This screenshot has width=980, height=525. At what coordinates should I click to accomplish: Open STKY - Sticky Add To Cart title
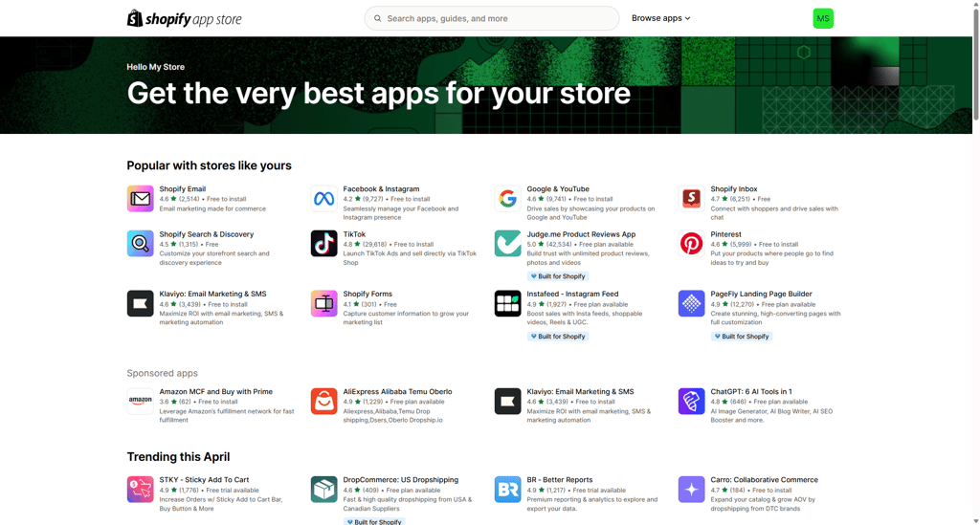coord(205,480)
